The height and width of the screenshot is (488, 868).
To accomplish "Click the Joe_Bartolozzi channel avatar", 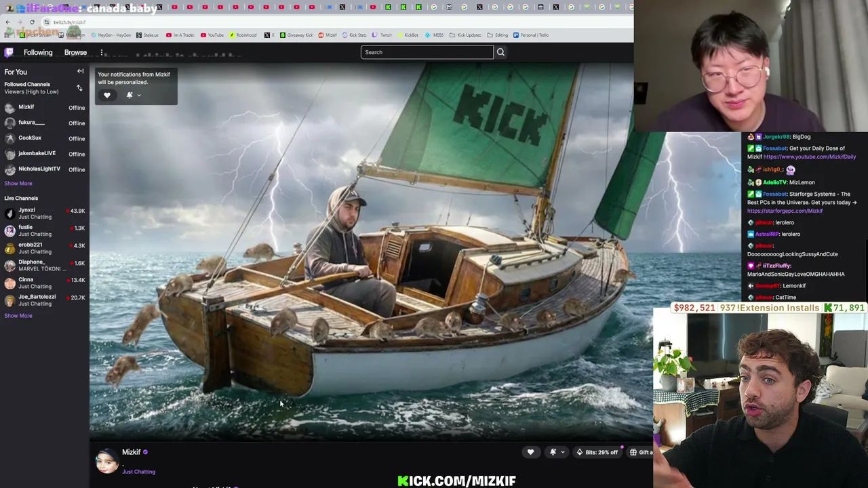I will click(x=9, y=301).
